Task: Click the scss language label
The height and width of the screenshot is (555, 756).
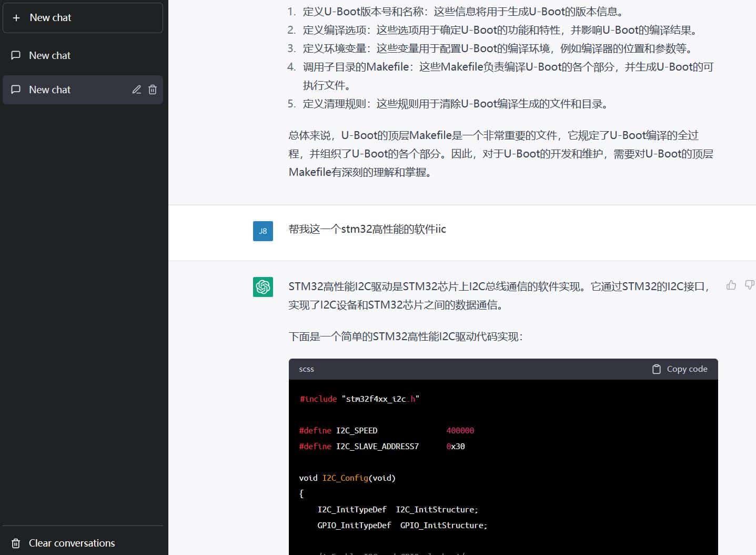Action: [x=306, y=369]
